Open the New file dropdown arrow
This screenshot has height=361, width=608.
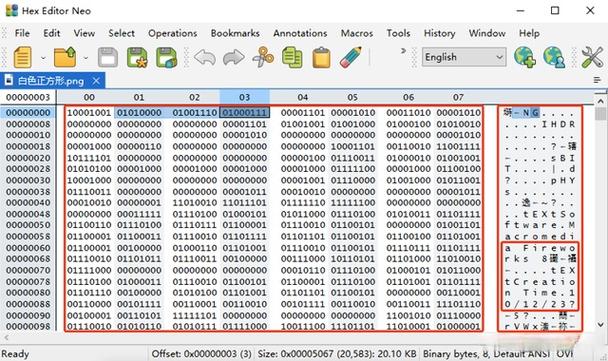coord(43,58)
